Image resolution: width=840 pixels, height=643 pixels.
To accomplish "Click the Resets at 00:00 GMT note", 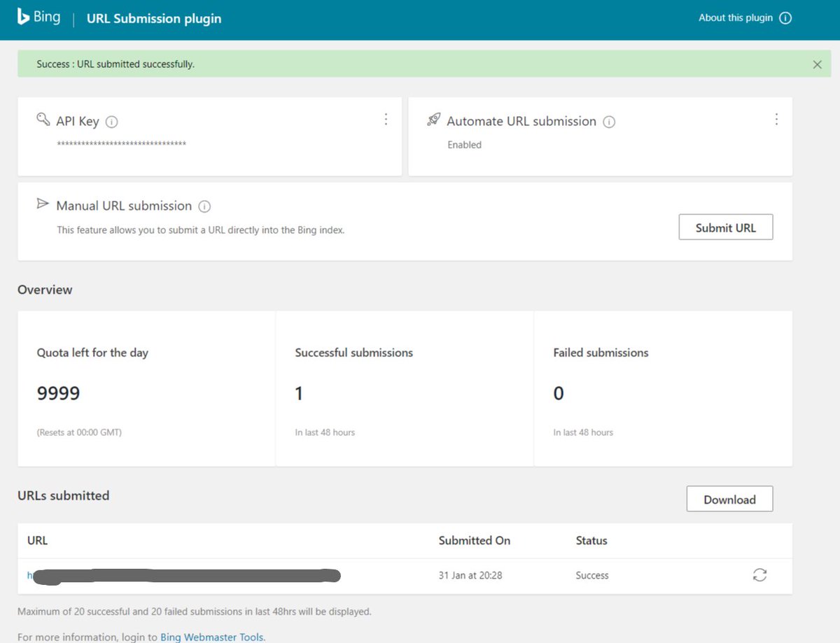I will pyautogui.click(x=79, y=432).
